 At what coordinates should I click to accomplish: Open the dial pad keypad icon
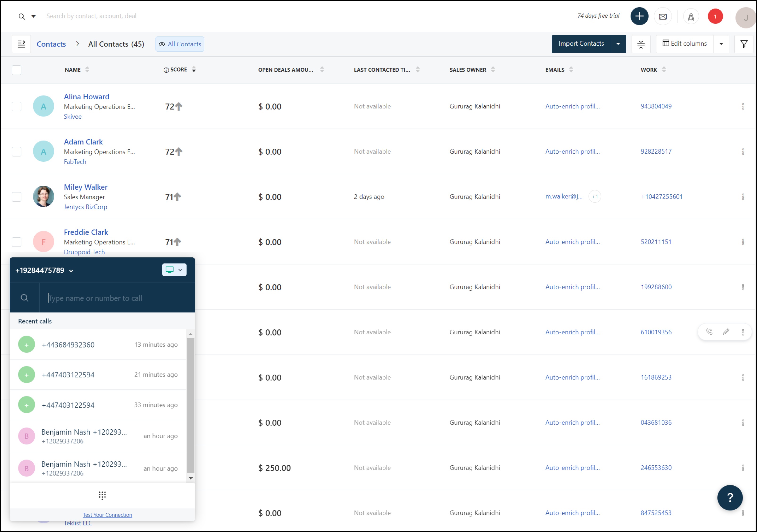tap(102, 495)
